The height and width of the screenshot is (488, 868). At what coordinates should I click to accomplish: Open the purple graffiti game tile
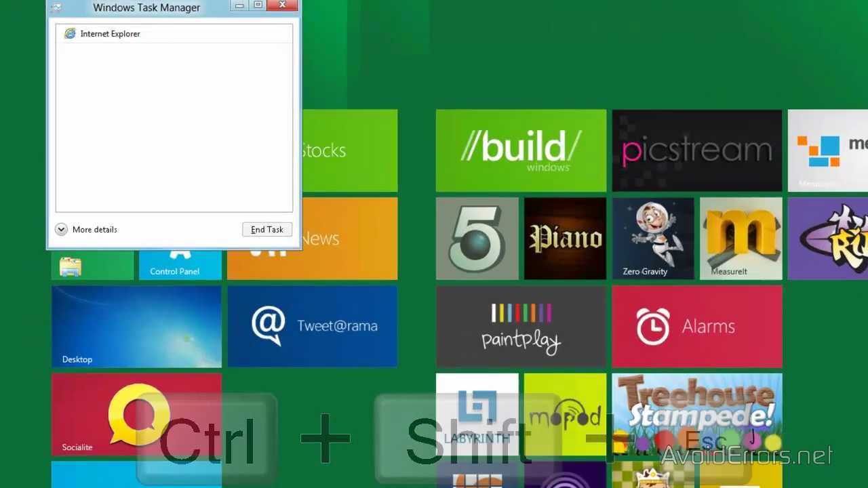pyautogui.click(x=828, y=239)
